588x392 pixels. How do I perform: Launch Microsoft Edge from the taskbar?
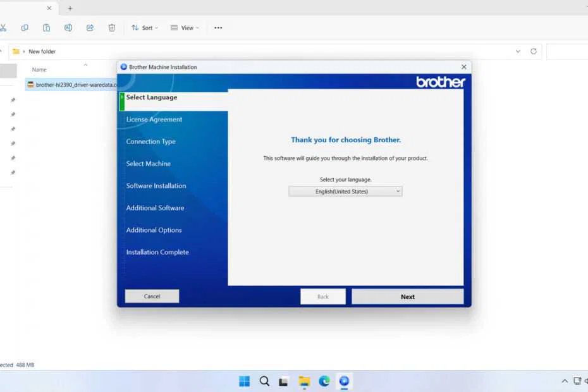[324, 381]
